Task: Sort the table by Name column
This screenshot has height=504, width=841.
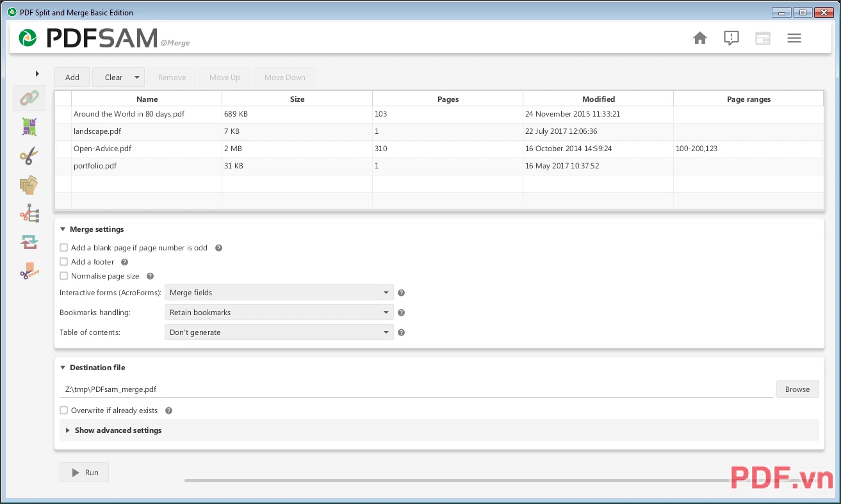Action: pos(147,99)
